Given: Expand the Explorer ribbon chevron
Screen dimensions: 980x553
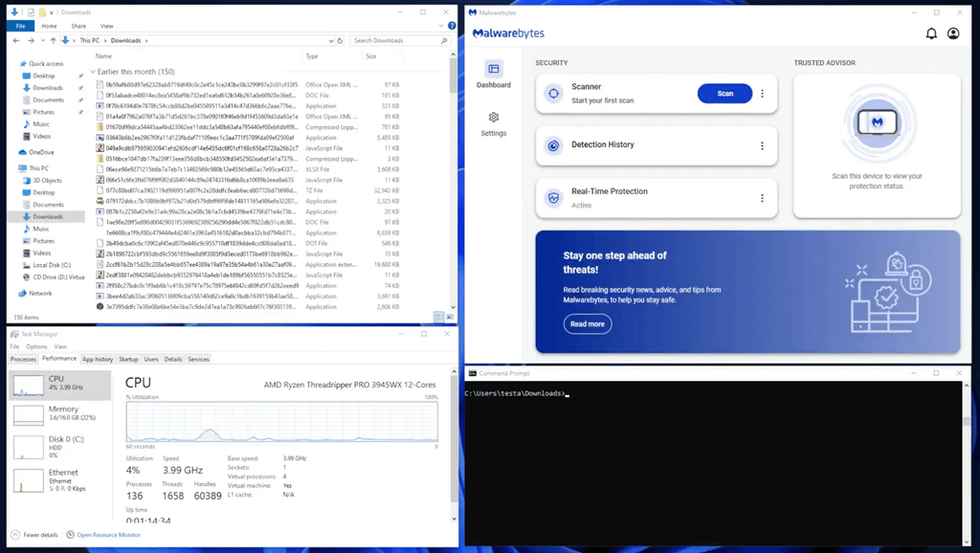Looking at the screenshot, I should [x=440, y=26].
